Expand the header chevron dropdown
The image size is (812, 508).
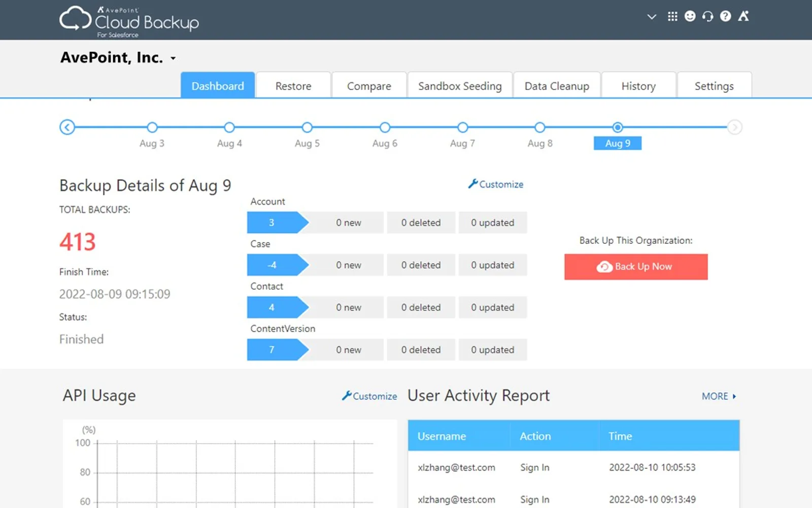pos(652,17)
